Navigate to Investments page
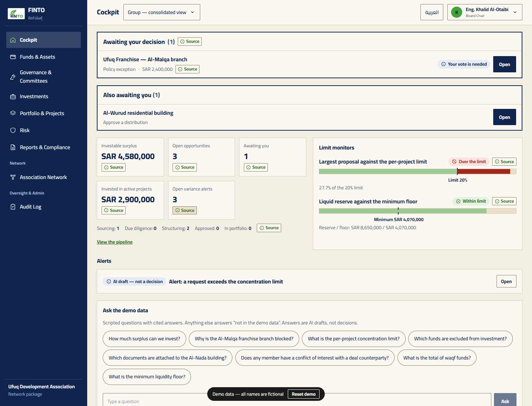532x406 pixels. [44, 96]
